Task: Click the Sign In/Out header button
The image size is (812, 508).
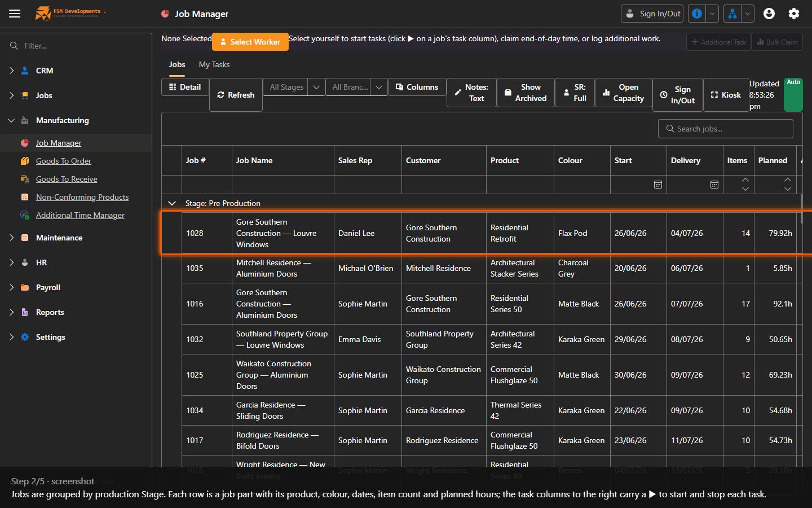Action: click(x=652, y=14)
